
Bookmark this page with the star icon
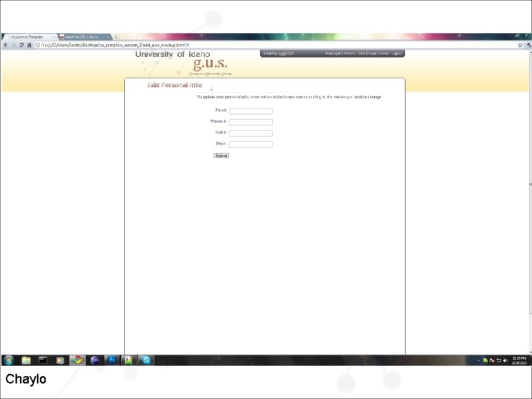tap(519, 45)
